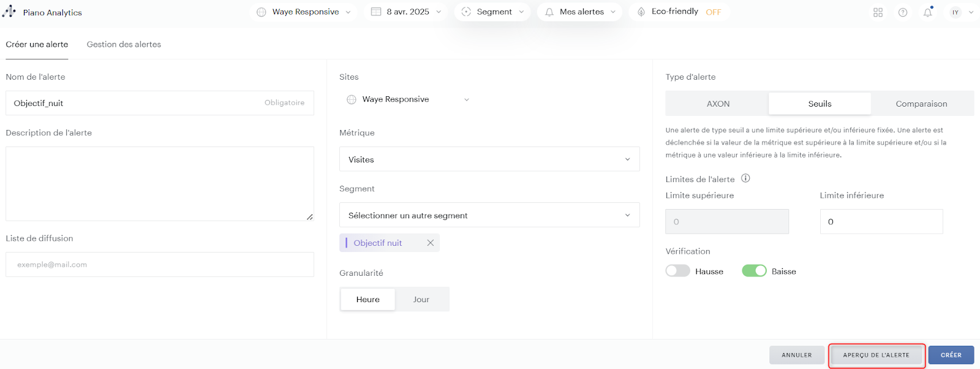Click the globe icon in Sites field
980x369 pixels.
pyautogui.click(x=352, y=99)
